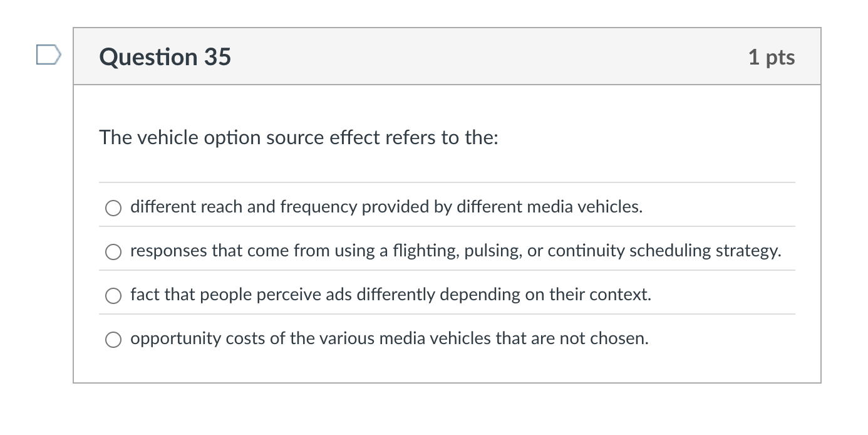This screenshot has width=868, height=435.
Task: Click the second answer option text row
Action: (x=455, y=251)
